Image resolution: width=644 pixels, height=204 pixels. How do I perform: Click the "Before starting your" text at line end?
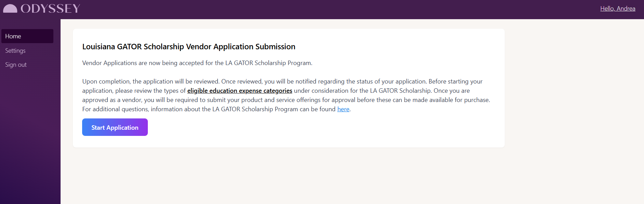pos(455,81)
